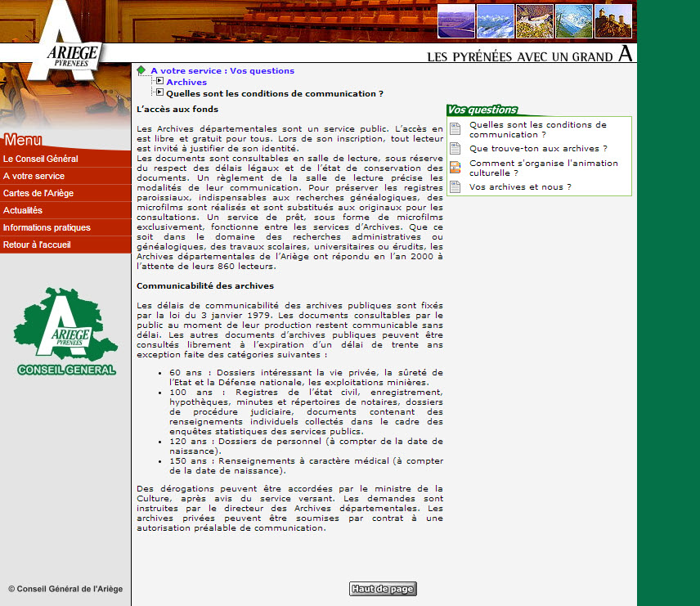Click document icon next to Que trouve-ton aux archives
Image resolution: width=700 pixels, height=606 pixels.
pos(455,148)
